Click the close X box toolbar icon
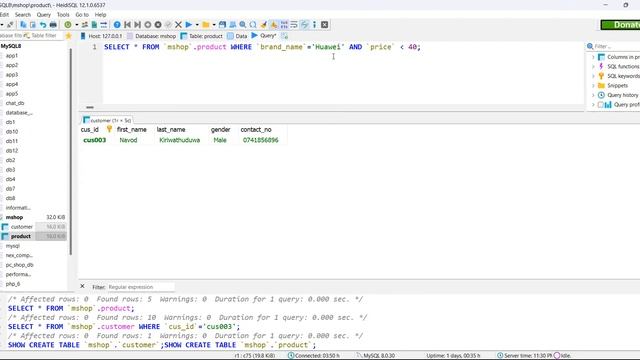Viewport: 640px width, 360px height. point(324,25)
